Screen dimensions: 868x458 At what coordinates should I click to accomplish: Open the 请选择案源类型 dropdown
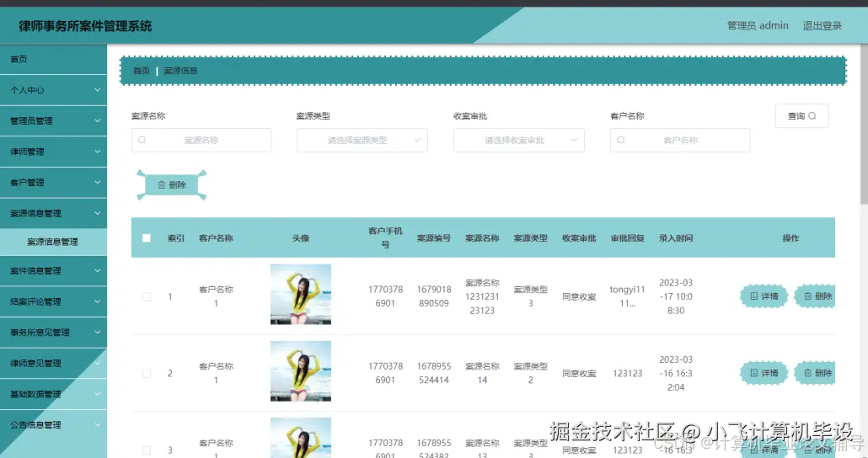click(x=362, y=140)
